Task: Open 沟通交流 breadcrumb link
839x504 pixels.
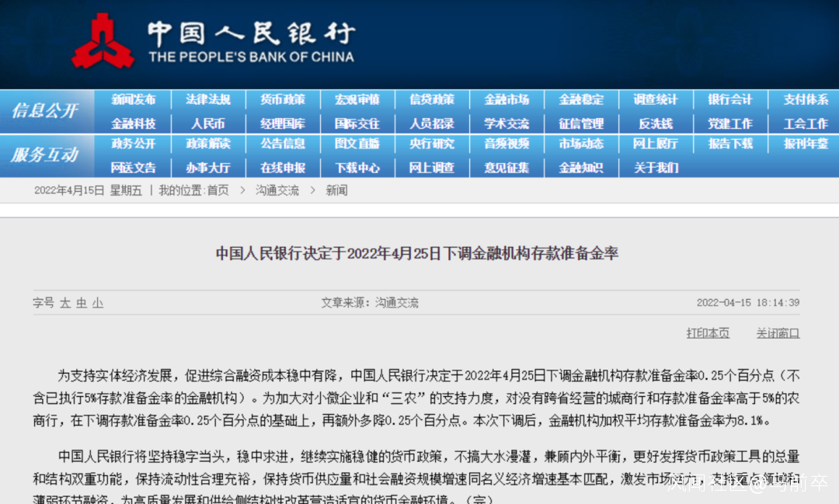Action: (x=277, y=190)
